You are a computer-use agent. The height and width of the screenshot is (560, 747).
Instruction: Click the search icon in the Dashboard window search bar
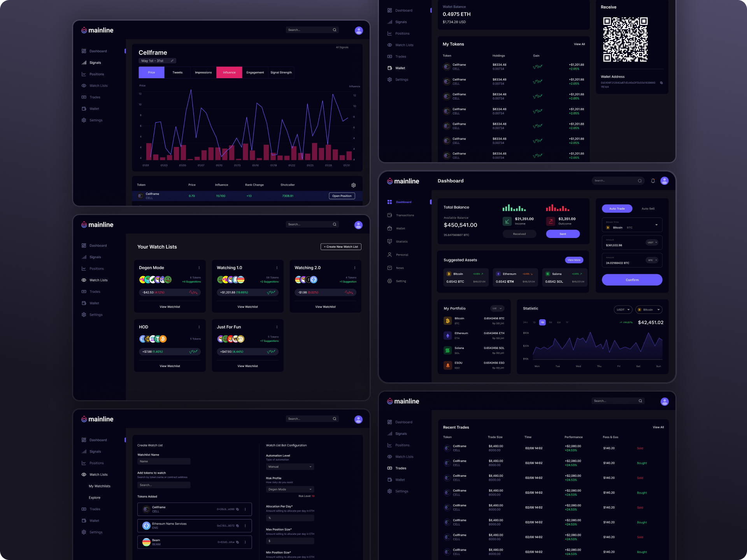point(640,181)
